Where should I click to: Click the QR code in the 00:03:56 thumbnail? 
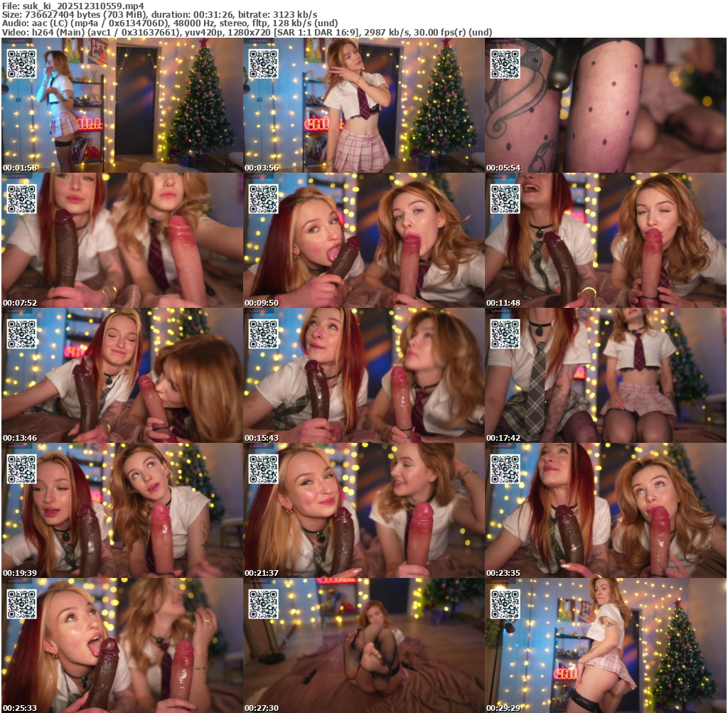(264, 64)
